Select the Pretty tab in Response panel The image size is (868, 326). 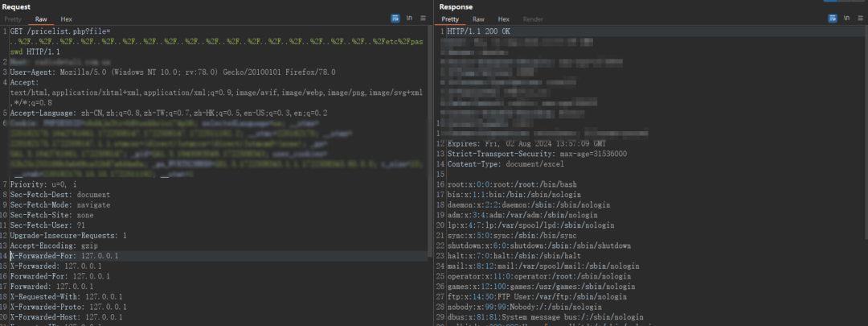tap(450, 19)
